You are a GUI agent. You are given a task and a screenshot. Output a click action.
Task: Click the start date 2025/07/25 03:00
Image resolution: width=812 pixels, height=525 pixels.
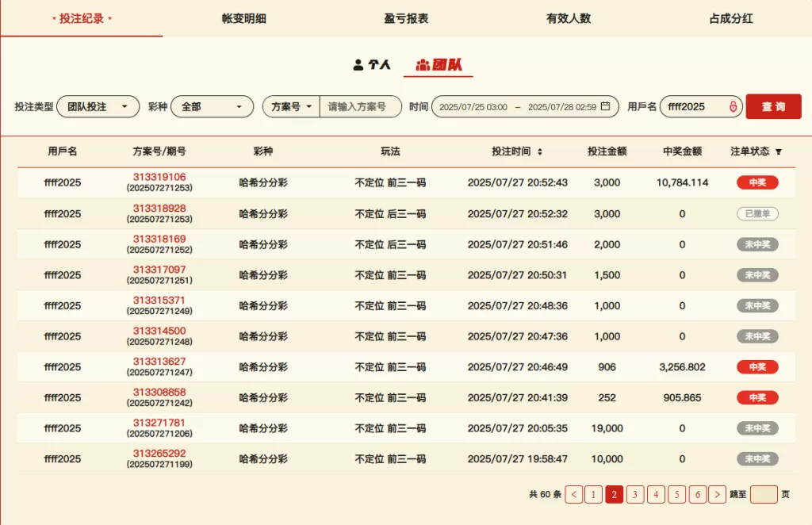[x=473, y=107]
